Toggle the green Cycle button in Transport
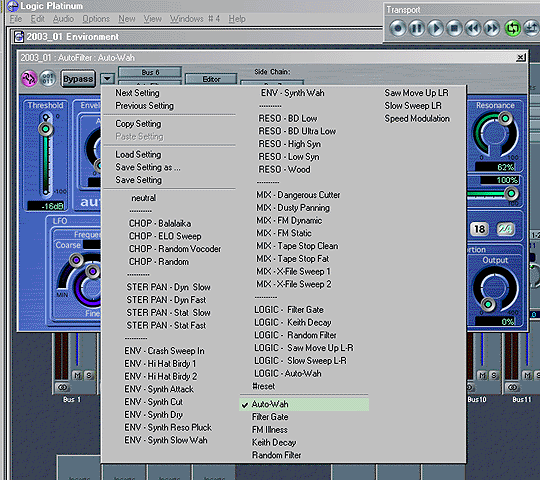 (513, 28)
